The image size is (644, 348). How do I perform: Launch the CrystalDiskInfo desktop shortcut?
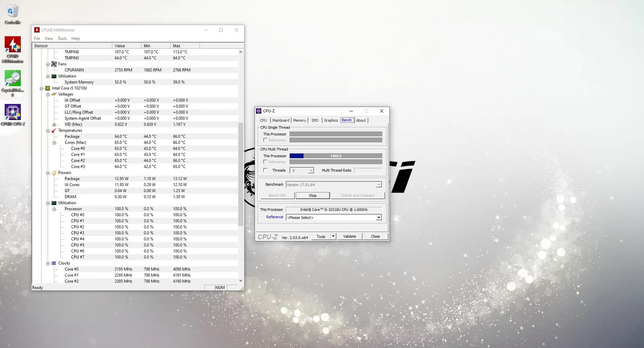[12, 84]
